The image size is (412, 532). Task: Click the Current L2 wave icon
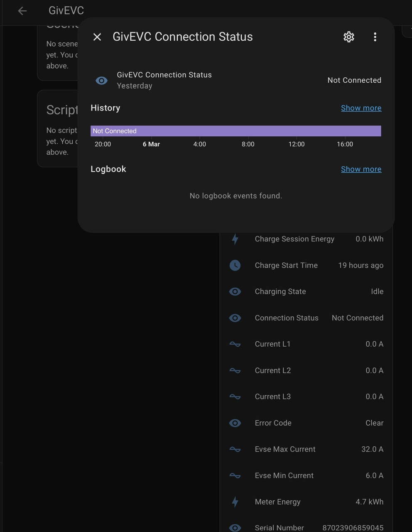coord(235,370)
